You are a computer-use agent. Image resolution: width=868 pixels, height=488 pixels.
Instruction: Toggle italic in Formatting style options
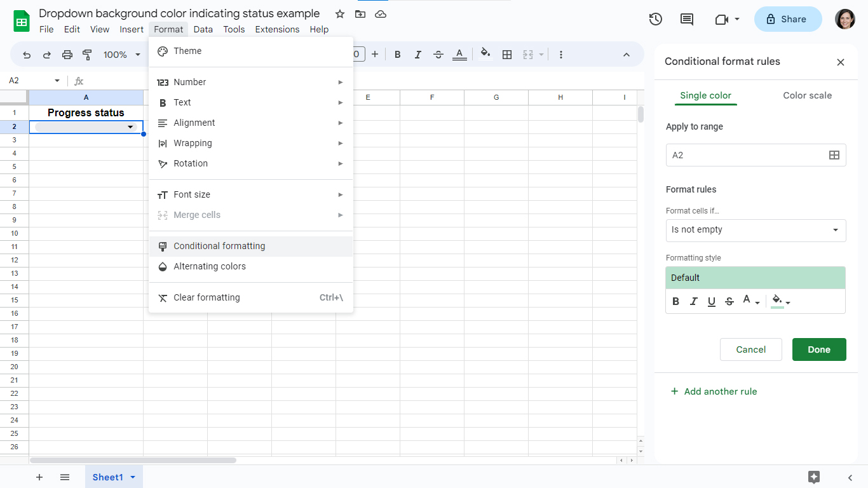(693, 301)
